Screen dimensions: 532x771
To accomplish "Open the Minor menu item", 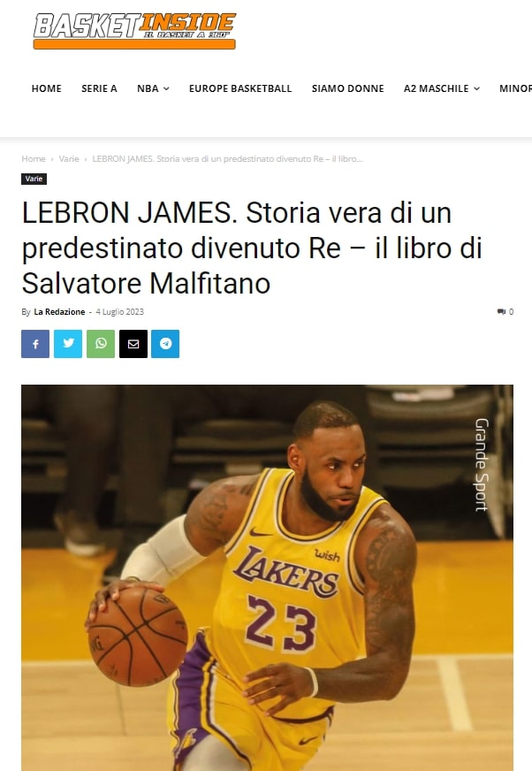I will (515, 88).
